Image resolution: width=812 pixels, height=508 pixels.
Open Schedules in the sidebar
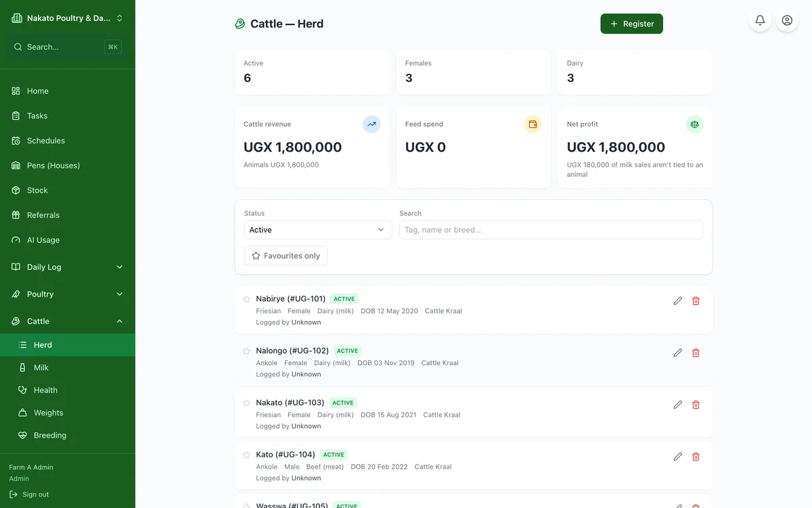click(x=68, y=141)
